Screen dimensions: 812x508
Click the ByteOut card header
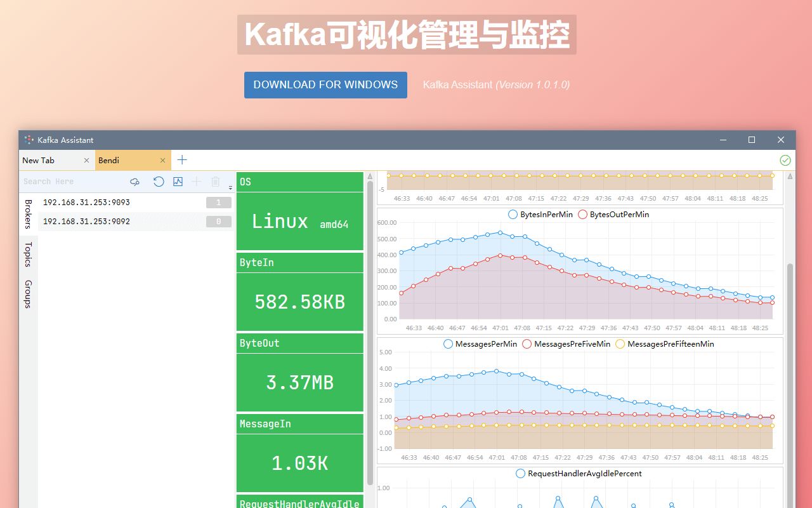click(300, 343)
